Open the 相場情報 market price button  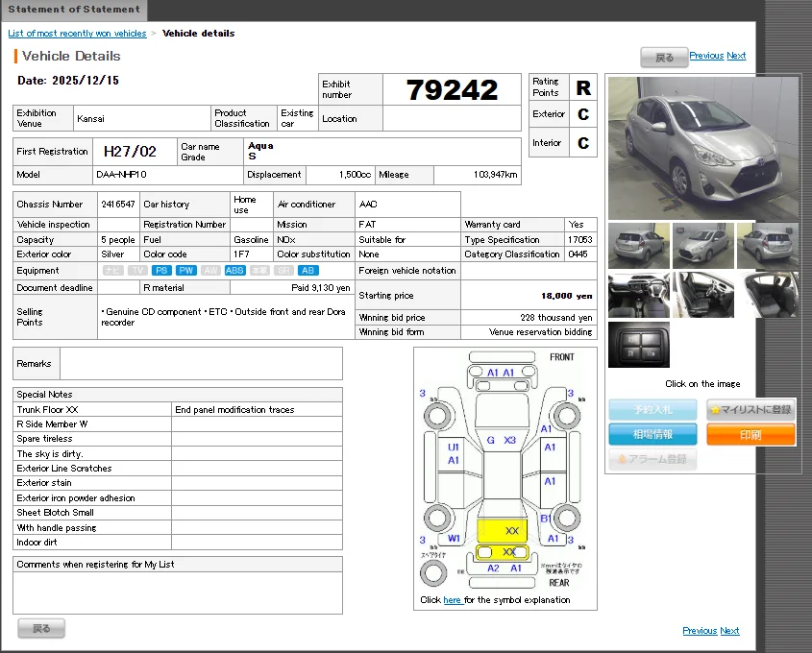tap(652, 433)
